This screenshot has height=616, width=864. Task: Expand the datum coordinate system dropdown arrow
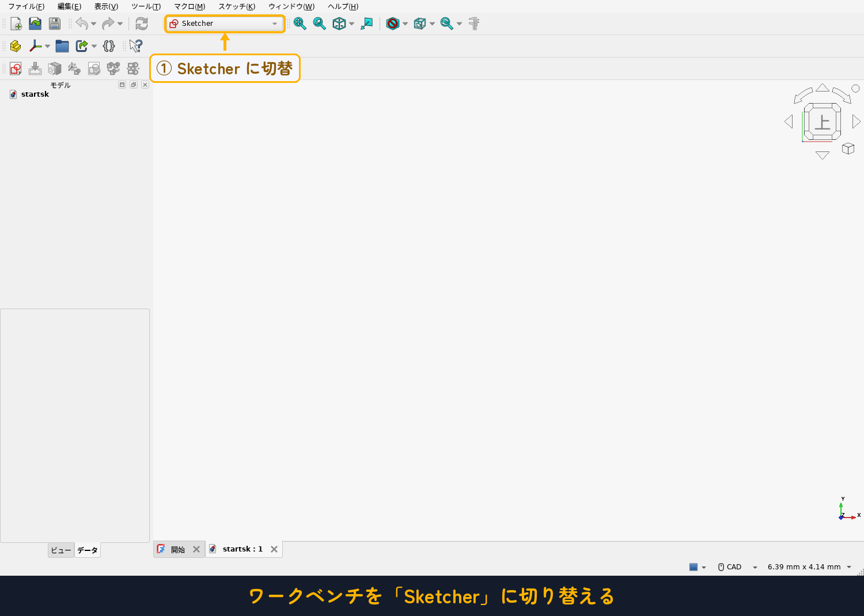(47, 46)
